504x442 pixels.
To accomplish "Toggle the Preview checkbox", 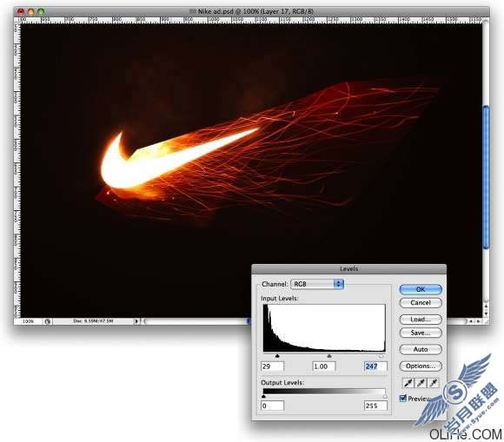I will tap(402, 399).
